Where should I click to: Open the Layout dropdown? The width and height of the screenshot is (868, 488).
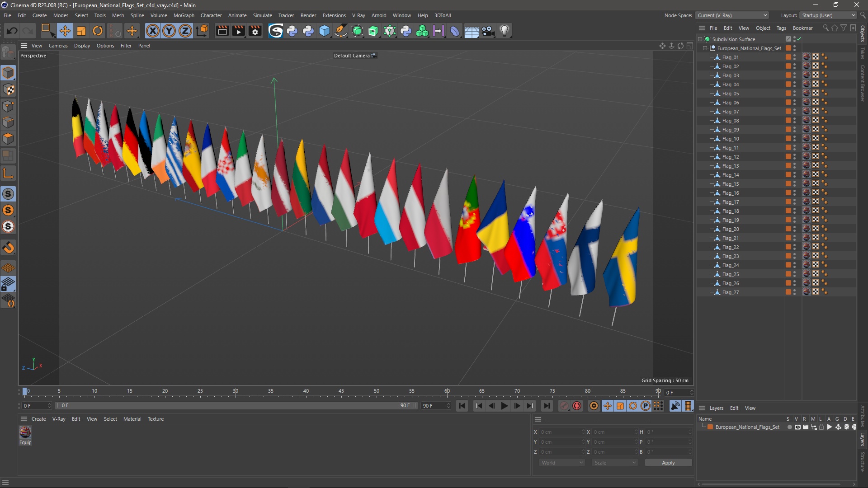[x=828, y=15]
